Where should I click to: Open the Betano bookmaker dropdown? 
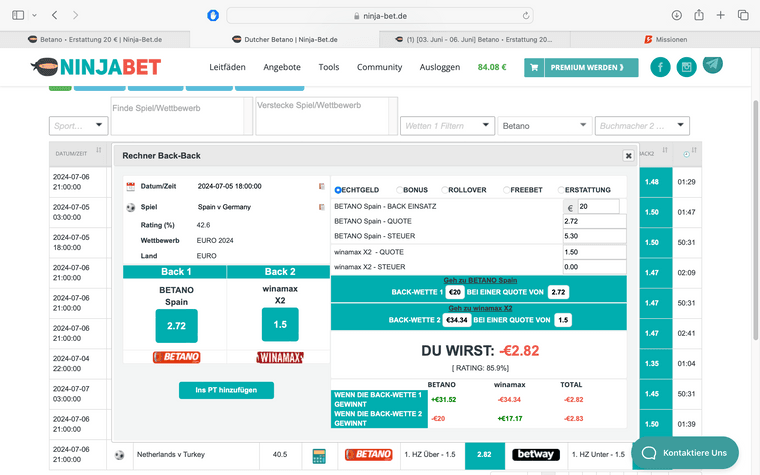[x=545, y=126]
